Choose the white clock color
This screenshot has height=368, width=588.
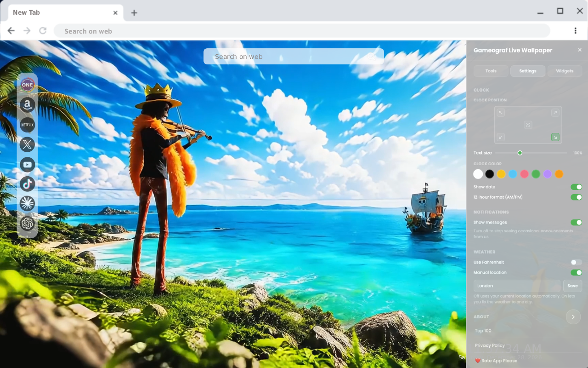point(478,174)
